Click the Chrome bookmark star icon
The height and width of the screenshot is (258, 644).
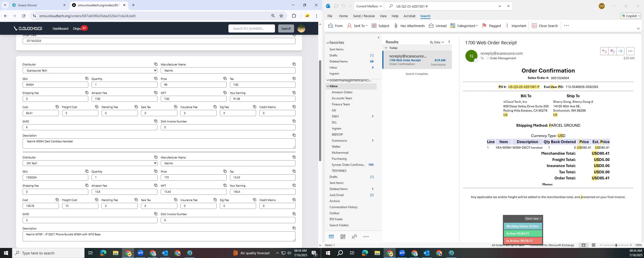tap(281, 16)
